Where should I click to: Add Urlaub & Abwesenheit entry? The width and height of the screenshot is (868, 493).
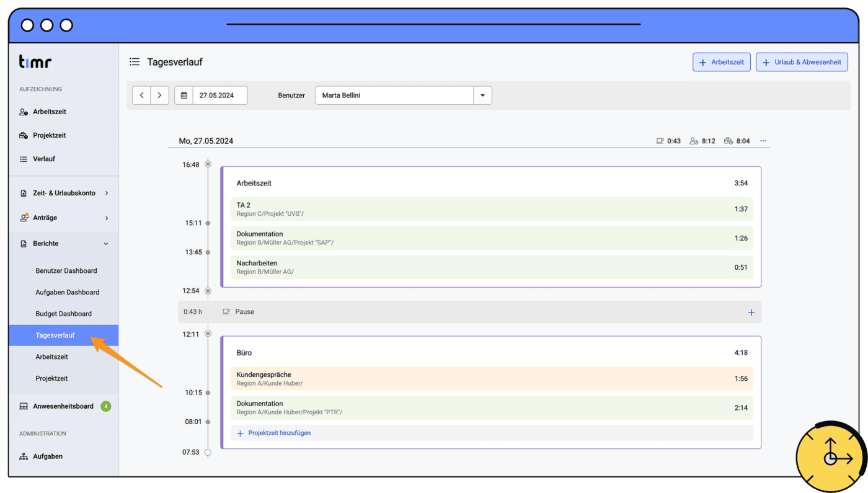pyautogui.click(x=802, y=62)
